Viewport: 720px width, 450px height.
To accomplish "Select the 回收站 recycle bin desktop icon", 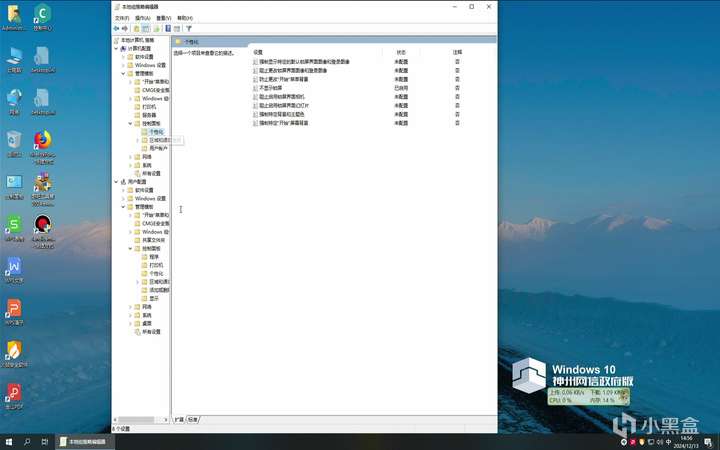I will [x=14, y=144].
